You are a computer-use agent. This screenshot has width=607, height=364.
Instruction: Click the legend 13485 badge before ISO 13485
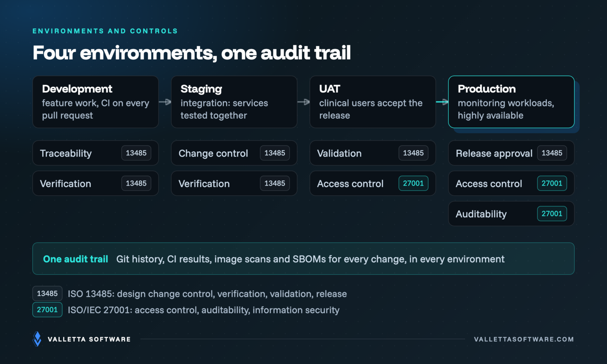47,294
